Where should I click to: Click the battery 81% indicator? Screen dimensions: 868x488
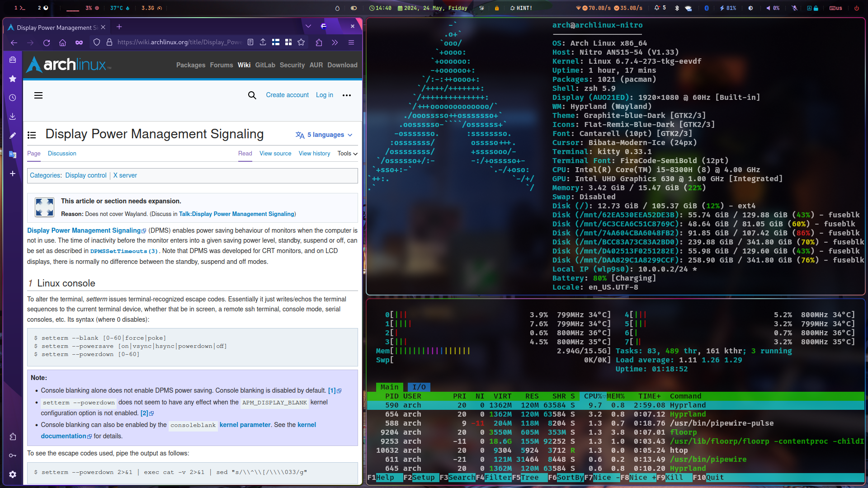[x=728, y=8]
